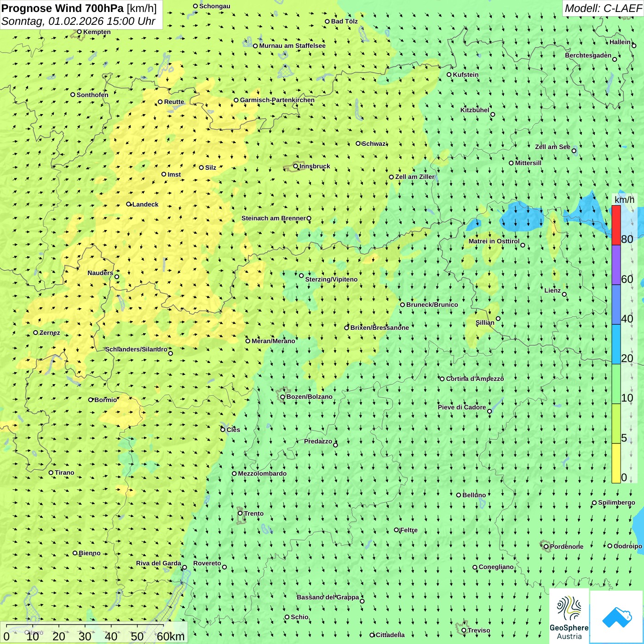Click the Treviso city marker
The height and width of the screenshot is (644, 644).
[464, 630]
